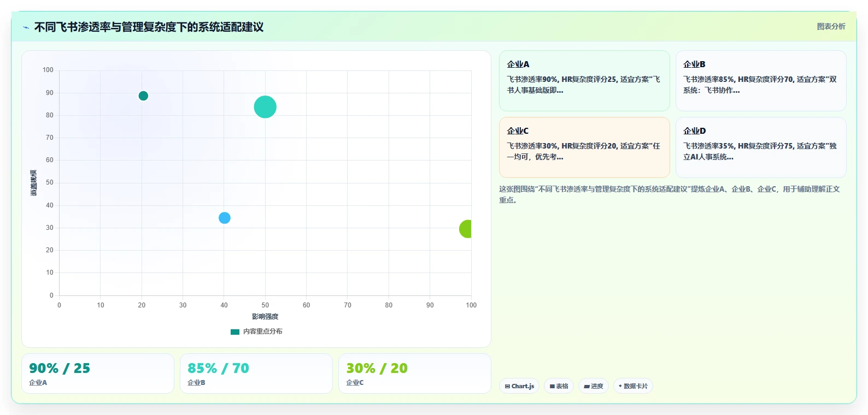Screen dimensions: 868x415
Task: Click the large turquoise 企业B bubble
Action: point(265,107)
